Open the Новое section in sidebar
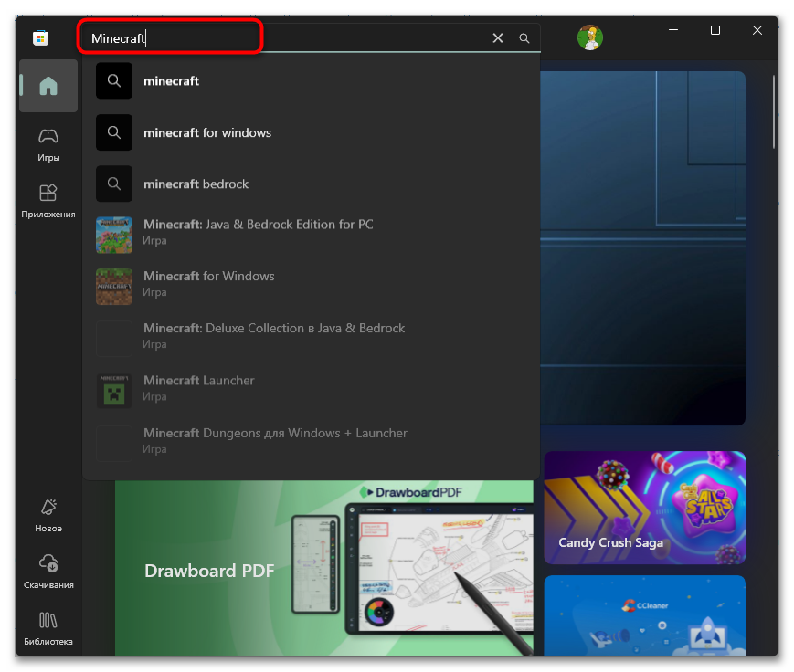Screen dimensions: 794x672 pos(48,515)
